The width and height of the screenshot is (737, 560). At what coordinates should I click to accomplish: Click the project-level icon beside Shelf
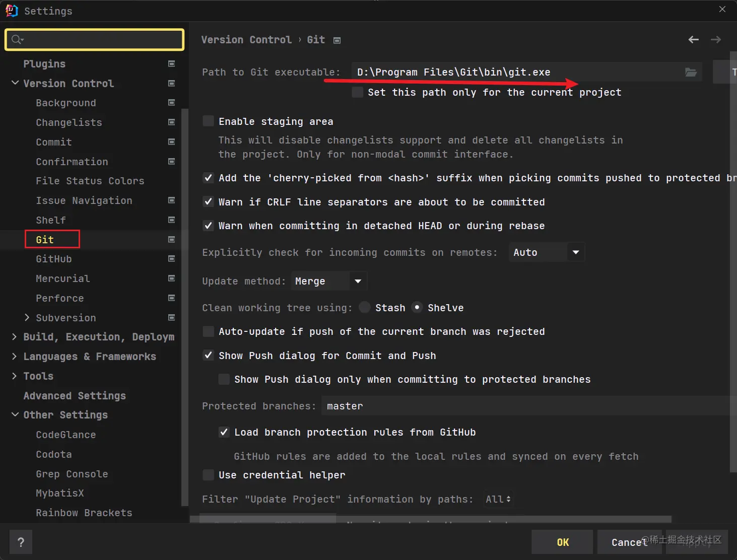(171, 220)
